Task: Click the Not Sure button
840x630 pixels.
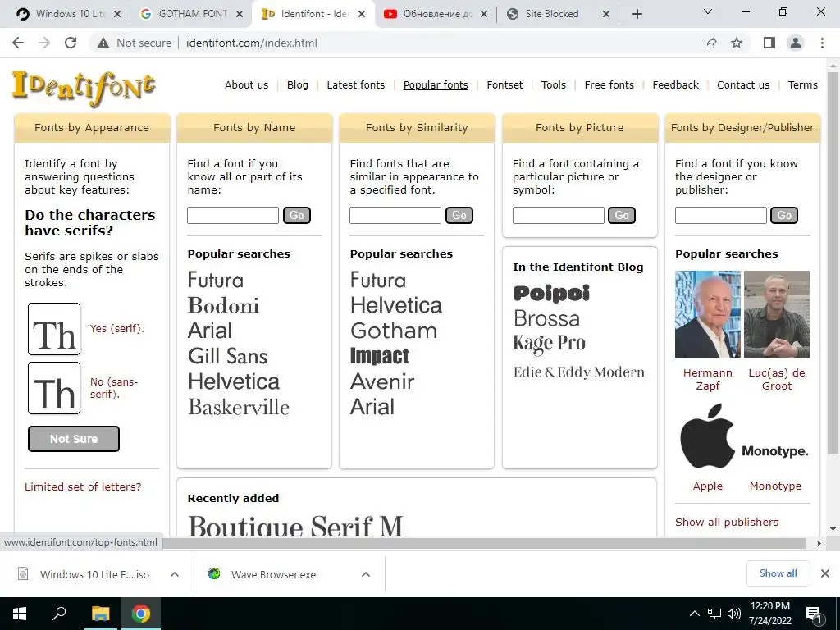Action: coord(73,439)
